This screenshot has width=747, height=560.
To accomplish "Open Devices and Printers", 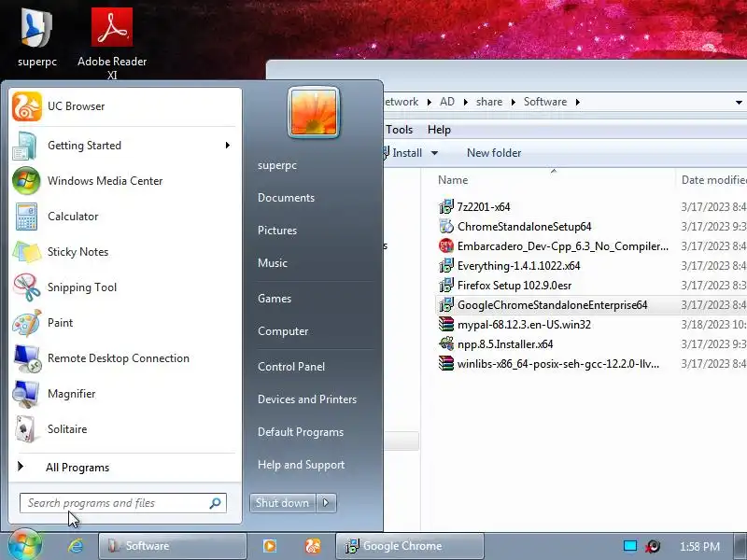I will (307, 399).
